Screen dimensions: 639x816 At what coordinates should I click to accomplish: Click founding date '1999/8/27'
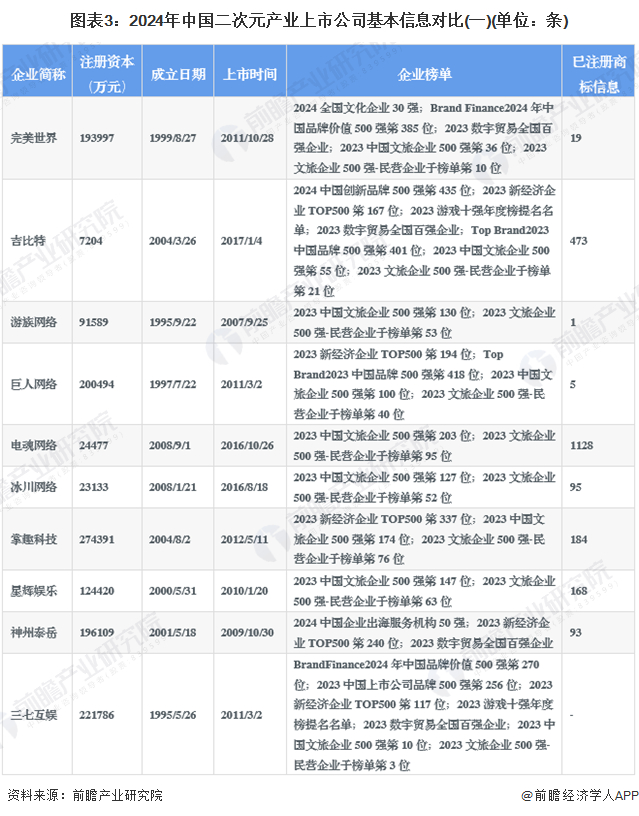tap(173, 138)
